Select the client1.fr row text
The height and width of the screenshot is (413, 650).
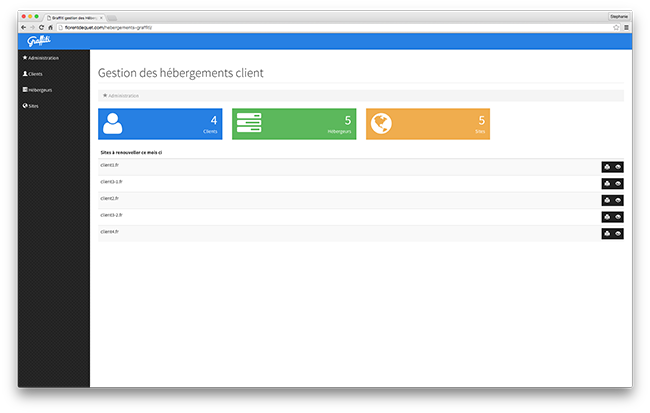click(109, 165)
